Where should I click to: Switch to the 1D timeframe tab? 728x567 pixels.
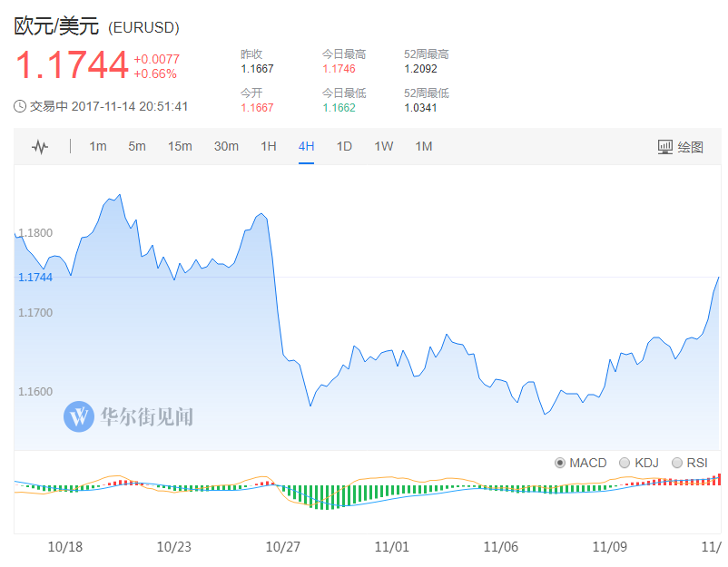[x=344, y=147]
